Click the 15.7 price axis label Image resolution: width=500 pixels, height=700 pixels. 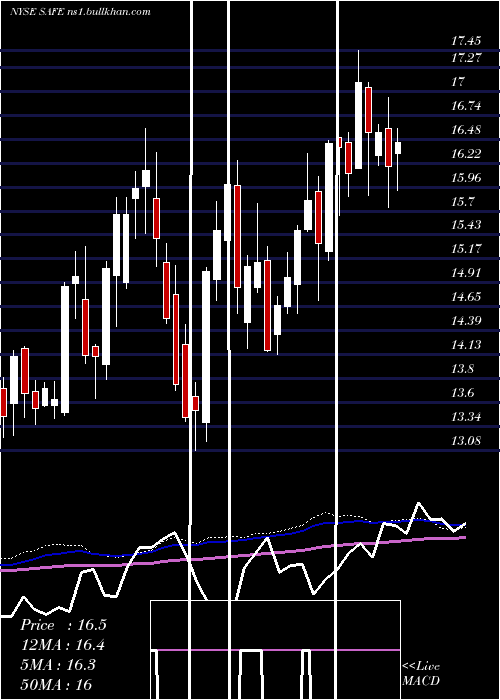point(462,202)
